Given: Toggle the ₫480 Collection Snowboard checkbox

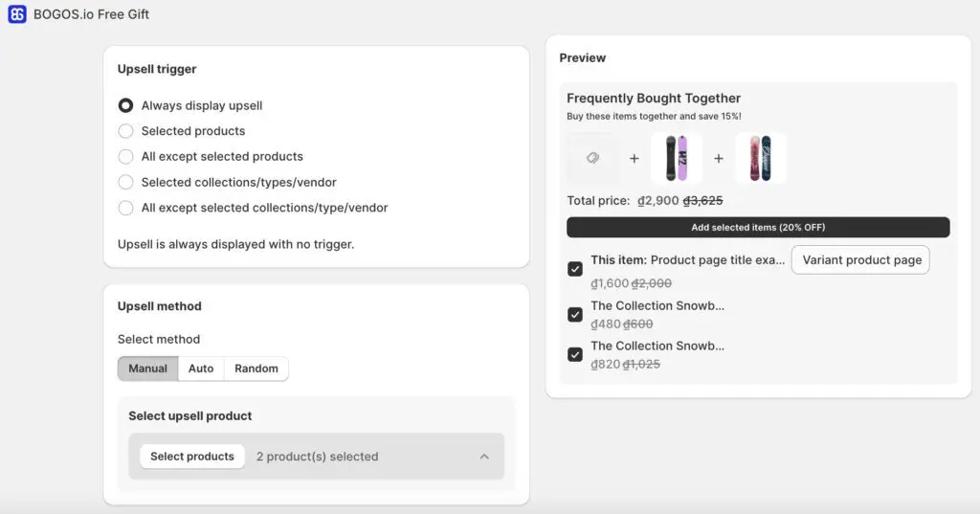Looking at the screenshot, I should click(x=575, y=314).
